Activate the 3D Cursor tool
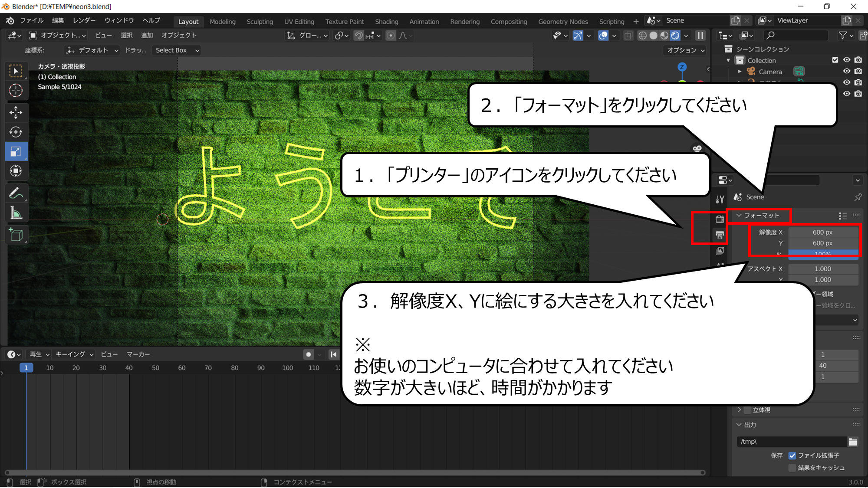868x488 pixels. click(16, 90)
